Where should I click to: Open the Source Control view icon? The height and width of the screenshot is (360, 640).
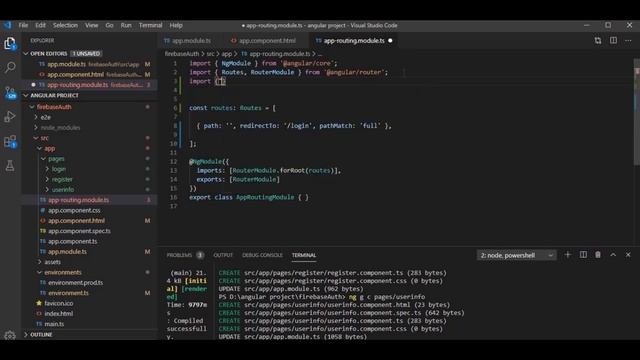pos(10,93)
